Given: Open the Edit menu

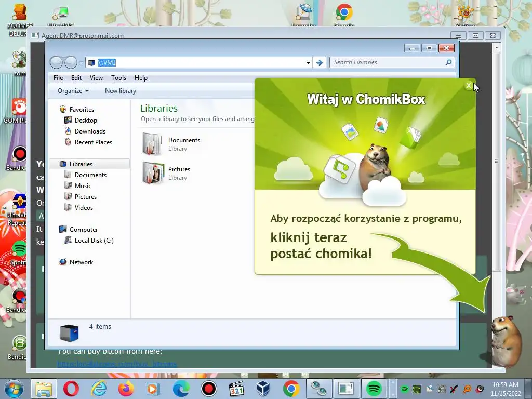Looking at the screenshot, I should (76, 78).
